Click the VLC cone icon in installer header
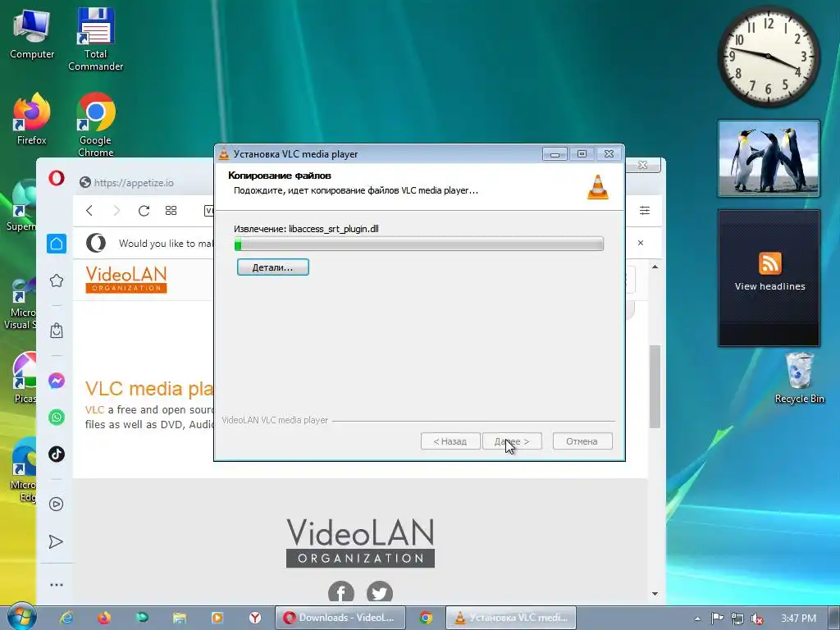840x630 pixels. click(x=597, y=187)
